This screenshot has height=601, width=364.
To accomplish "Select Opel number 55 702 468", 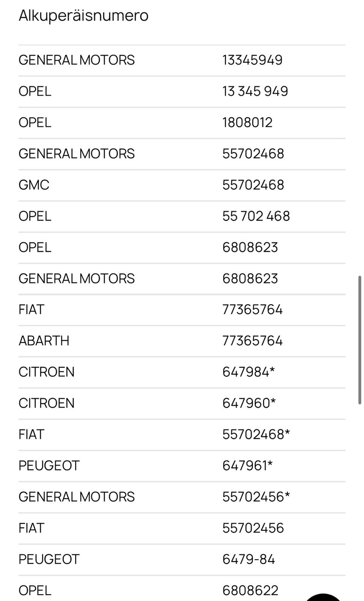I will click(256, 216).
